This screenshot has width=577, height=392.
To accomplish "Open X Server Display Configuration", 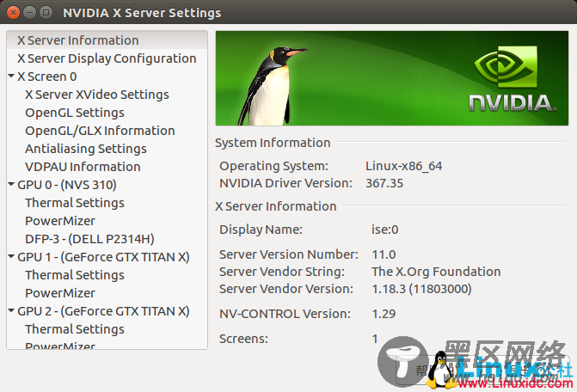I will 107,58.
